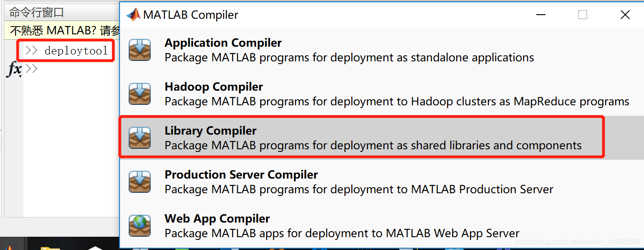Screen dimensions: 644x250
Task: Click the Application Compiler package icon
Action: (140, 50)
